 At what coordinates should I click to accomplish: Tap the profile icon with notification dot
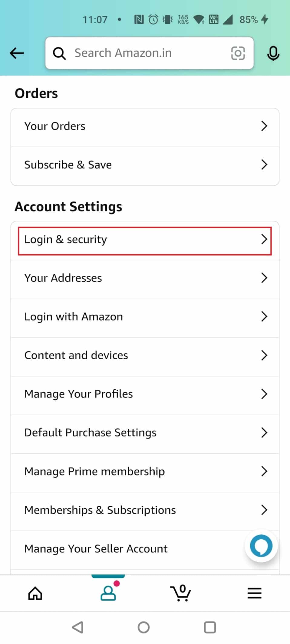click(x=108, y=593)
